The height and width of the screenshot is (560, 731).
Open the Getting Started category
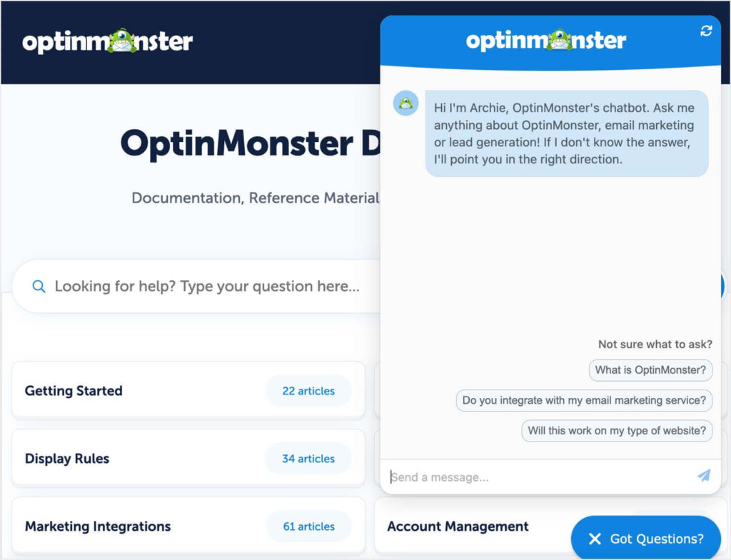pyautogui.click(x=188, y=390)
